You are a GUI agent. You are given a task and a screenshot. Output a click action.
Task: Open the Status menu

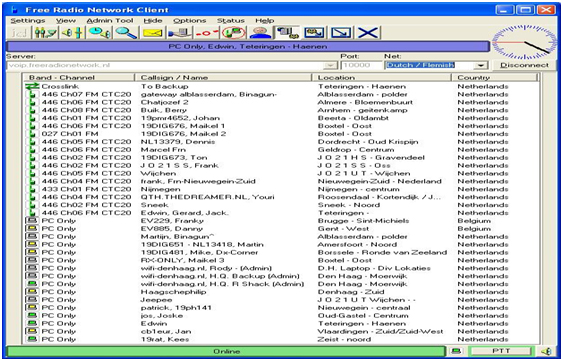click(231, 20)
